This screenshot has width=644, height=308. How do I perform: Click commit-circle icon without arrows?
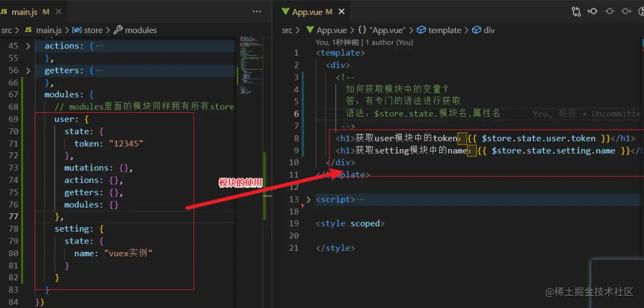(x=609, y=12)
